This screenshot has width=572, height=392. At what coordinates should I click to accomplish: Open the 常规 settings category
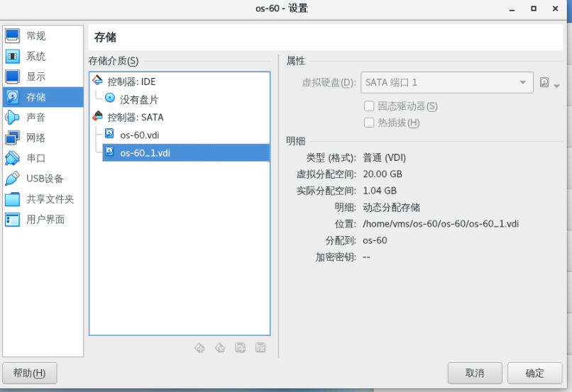point(35,36)
